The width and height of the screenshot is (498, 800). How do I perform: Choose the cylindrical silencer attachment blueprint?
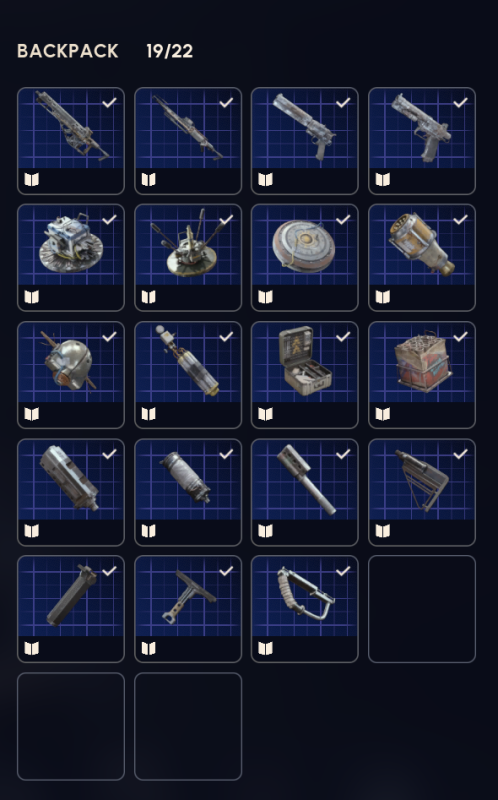(x=188, y=492)
